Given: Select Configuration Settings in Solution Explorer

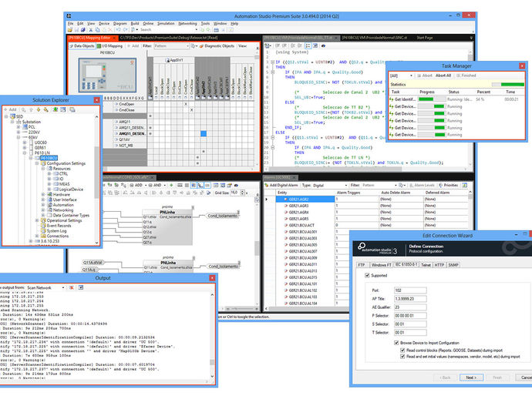Looking at the screenshot, I should pos(66,163).
